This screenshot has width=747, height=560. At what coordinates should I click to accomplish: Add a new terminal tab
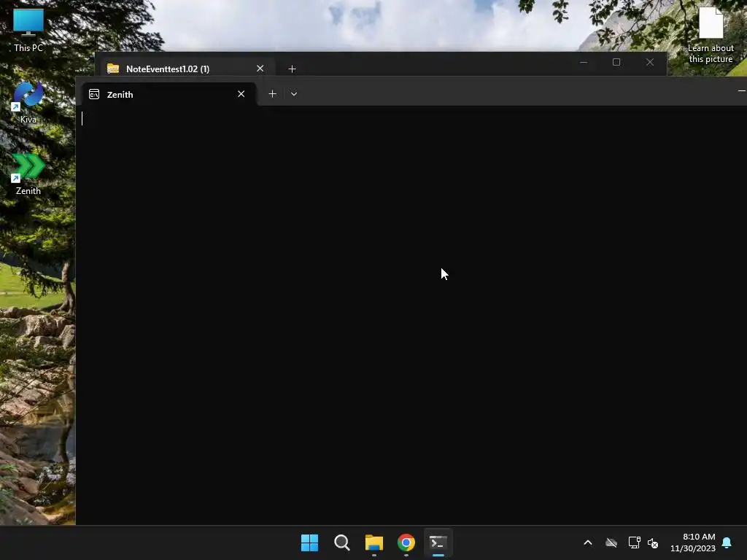(x=273, y=94)
